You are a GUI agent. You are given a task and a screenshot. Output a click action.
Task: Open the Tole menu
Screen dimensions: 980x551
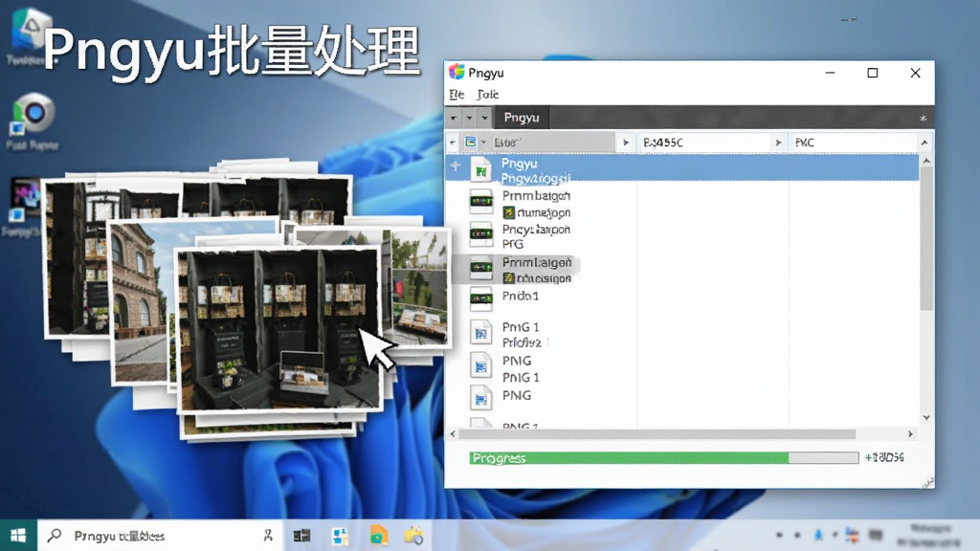coord(487,95)
